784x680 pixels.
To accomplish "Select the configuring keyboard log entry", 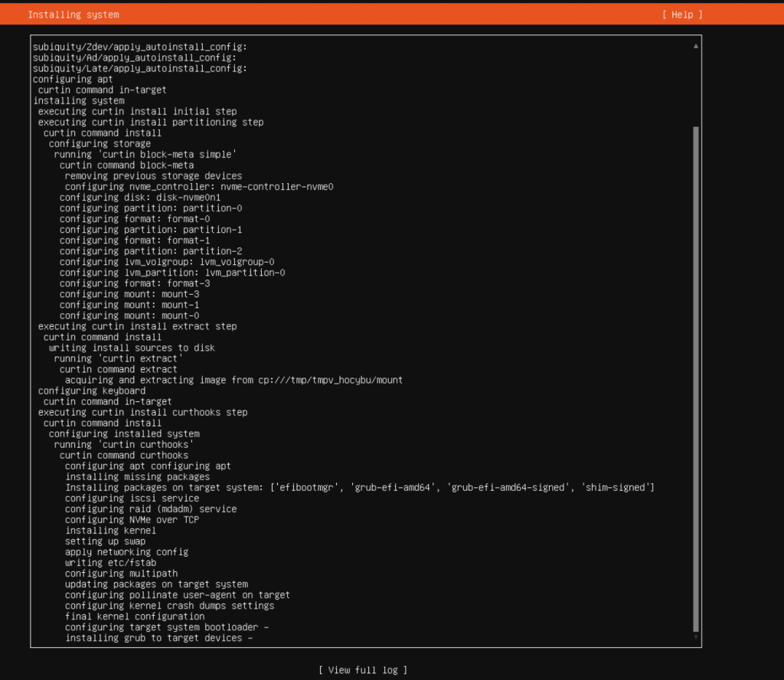I will [x=92, y=391].
